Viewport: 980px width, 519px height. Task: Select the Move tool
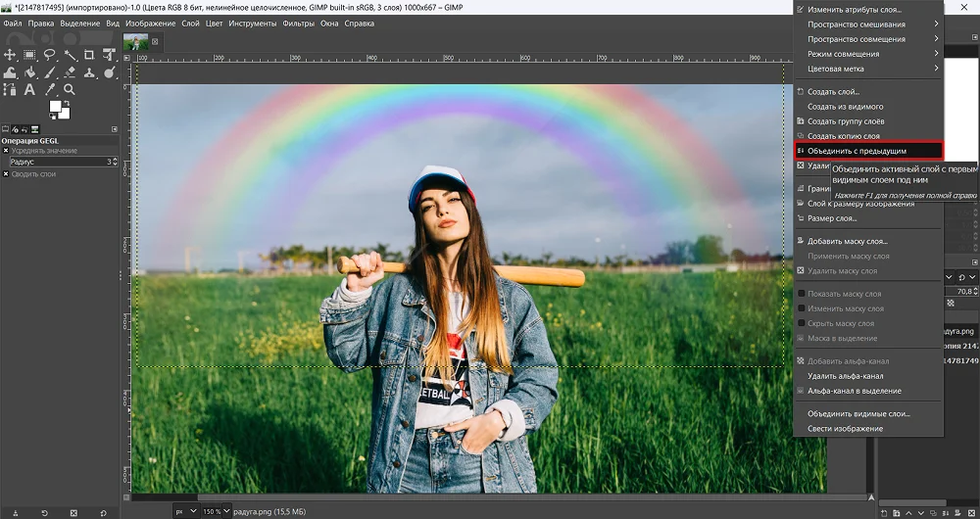pos(10,55)
